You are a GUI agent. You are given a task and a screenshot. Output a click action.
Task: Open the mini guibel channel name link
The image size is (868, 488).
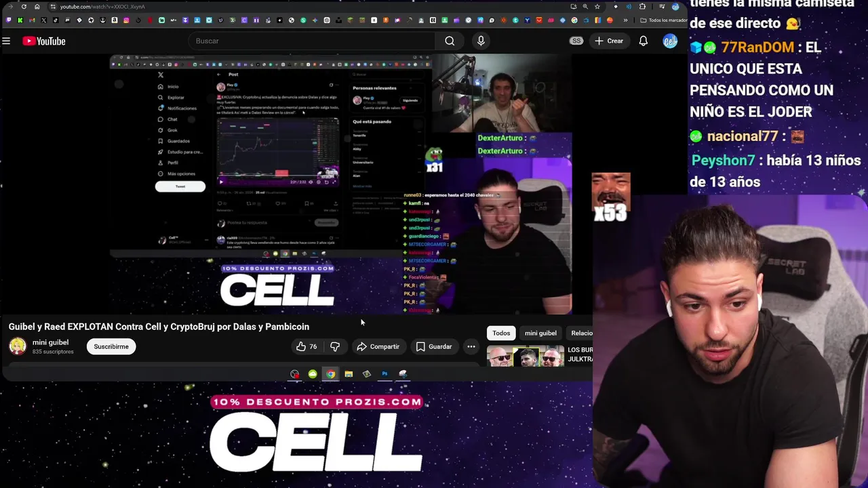coord(50,342)
